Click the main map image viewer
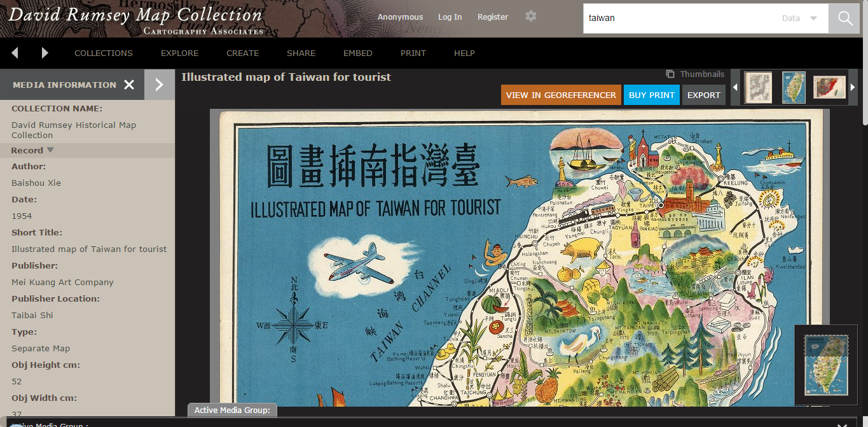Viewport: 868px width, 427px height. pos(520,258)
